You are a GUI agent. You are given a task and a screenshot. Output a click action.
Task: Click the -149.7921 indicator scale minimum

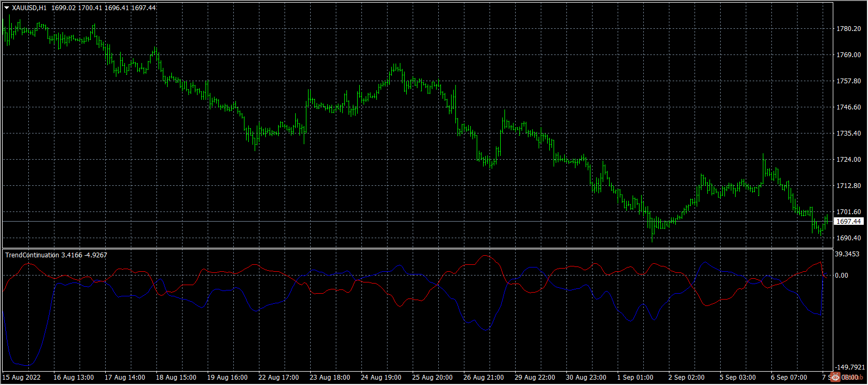850,367
